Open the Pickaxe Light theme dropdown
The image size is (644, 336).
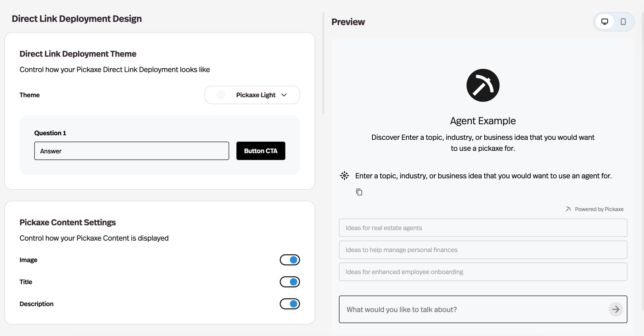[252, 95]
